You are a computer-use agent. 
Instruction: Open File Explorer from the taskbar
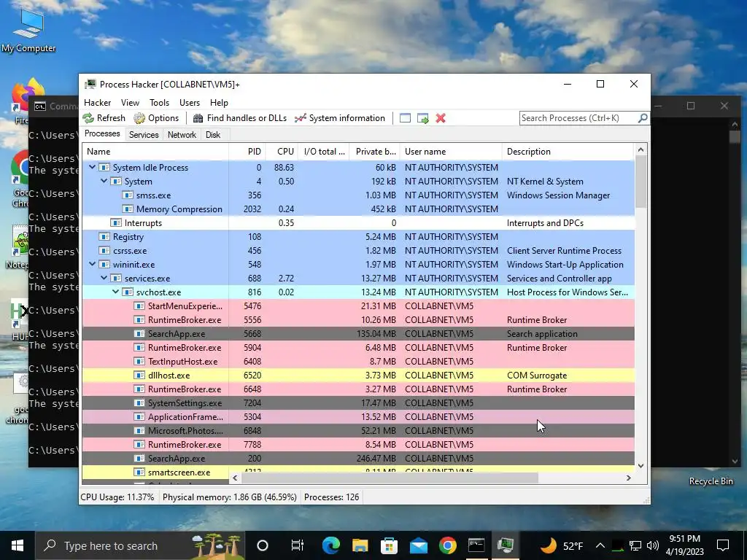pos(360,545)
